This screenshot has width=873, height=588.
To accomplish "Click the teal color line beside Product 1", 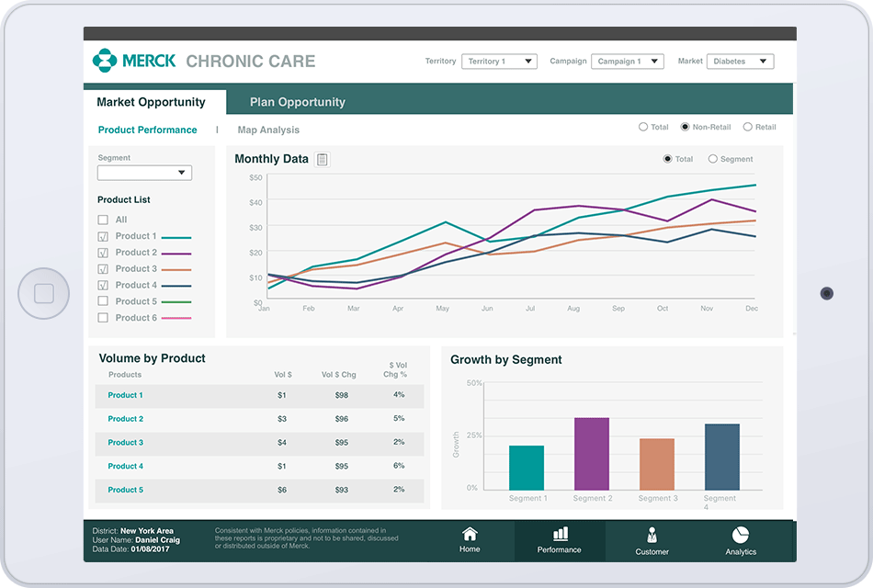I will pos(178,236).
